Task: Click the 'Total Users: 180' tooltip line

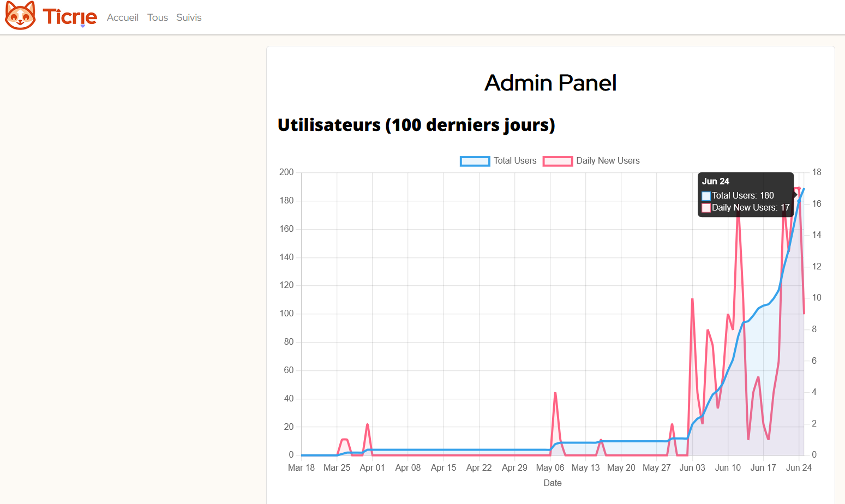Action: coord(738,195)
